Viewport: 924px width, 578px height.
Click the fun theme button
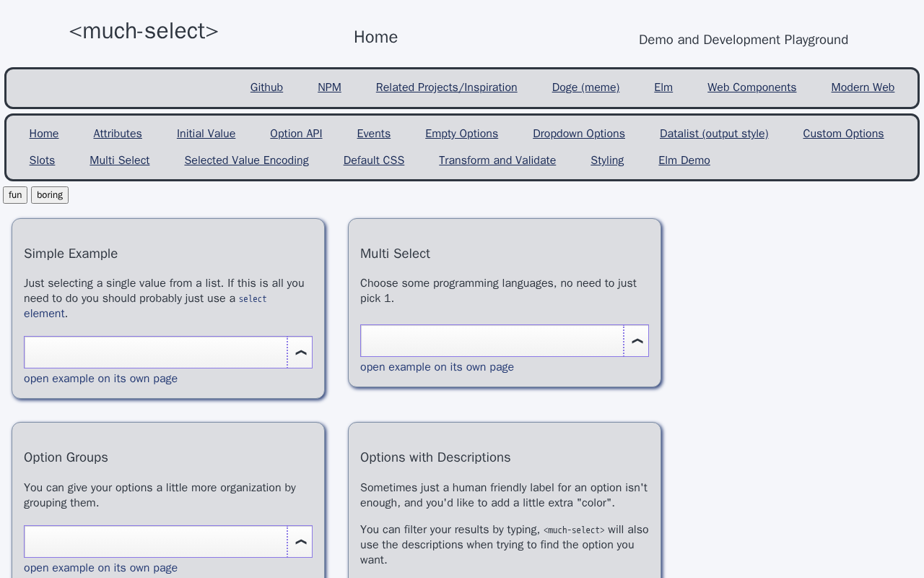[15, 195]
